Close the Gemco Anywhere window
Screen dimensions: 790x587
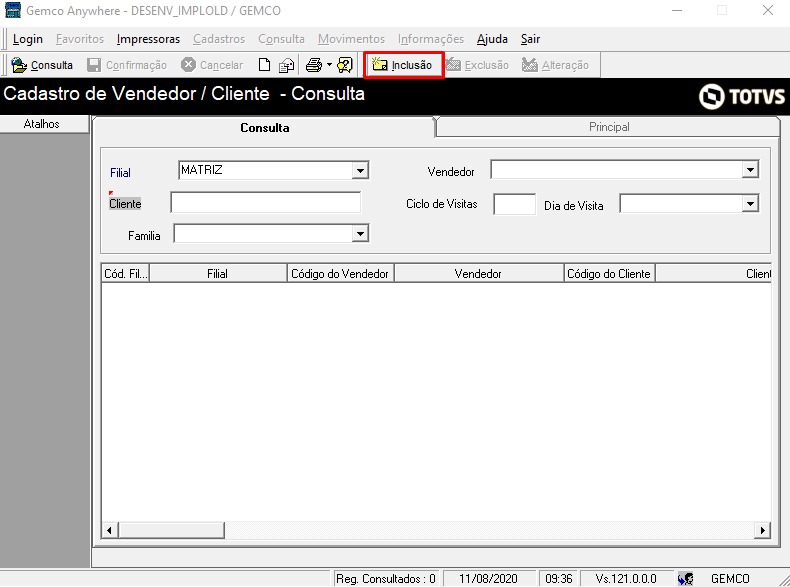point(767,10)
